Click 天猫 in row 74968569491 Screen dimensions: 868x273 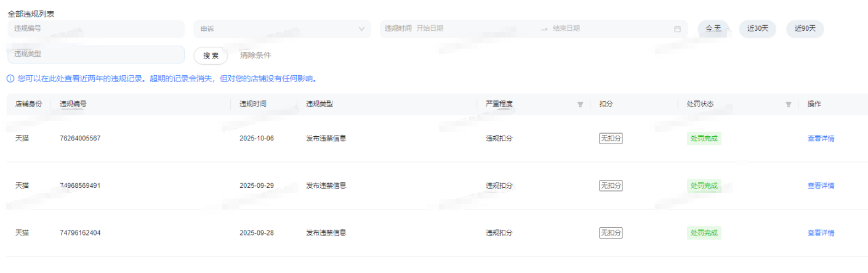click(x=22, y=185)
